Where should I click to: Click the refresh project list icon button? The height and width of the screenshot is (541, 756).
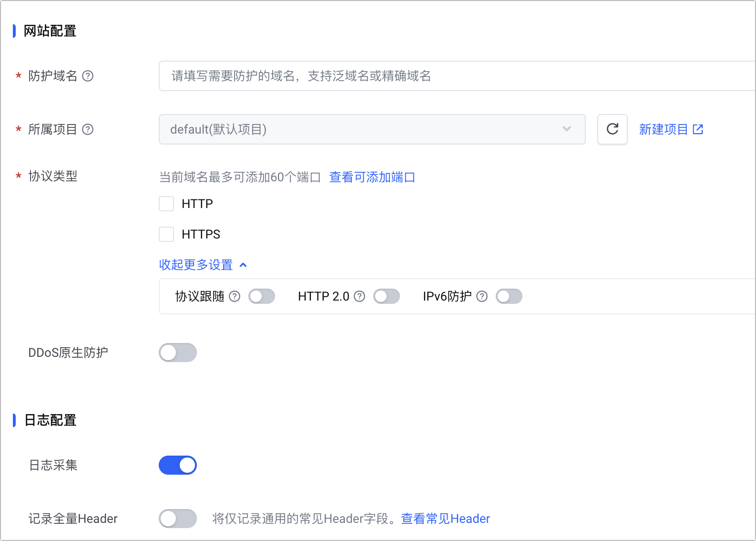pyautogui.click(x=613, y=129)
